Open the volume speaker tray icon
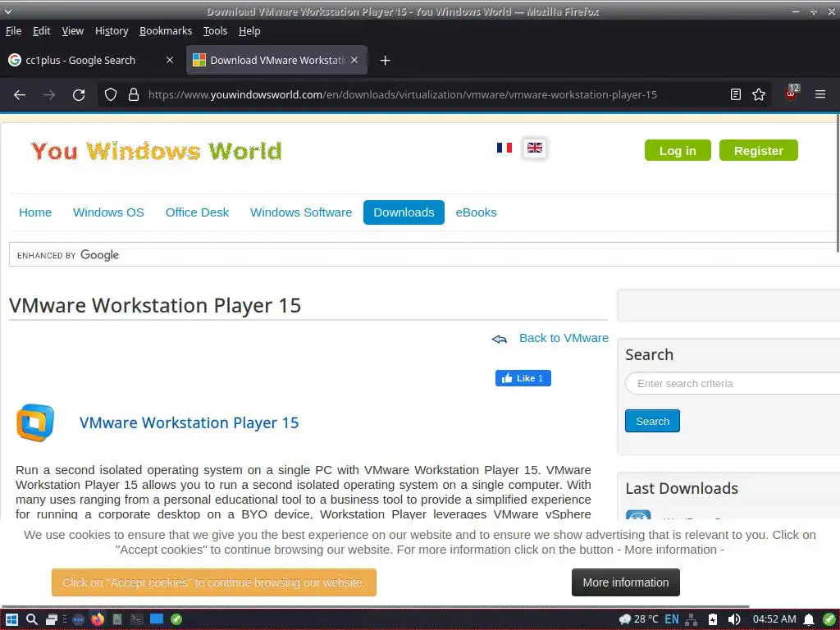Screen dimensions: 840x630 734,619
